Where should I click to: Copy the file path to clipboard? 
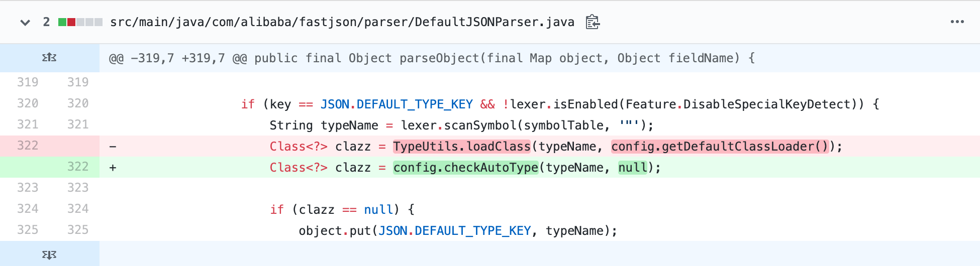point(593,22)
